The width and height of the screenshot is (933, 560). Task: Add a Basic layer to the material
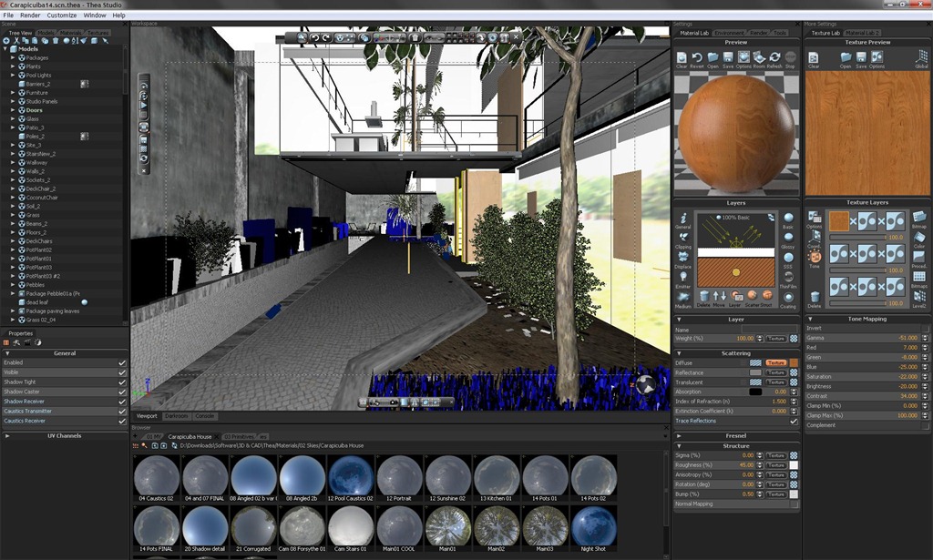(787, 218)
